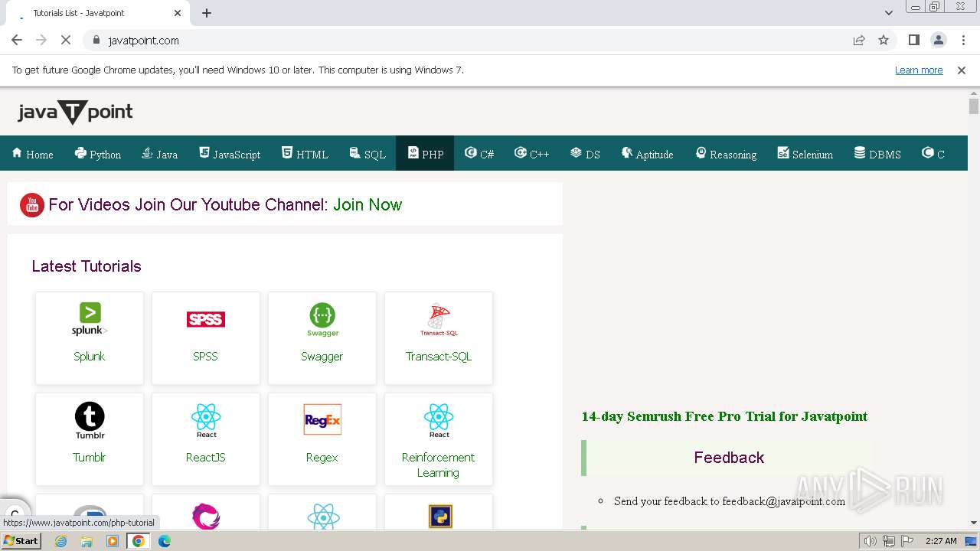Open the PHP menu item
980x551 pixels.
pos(425,154)
